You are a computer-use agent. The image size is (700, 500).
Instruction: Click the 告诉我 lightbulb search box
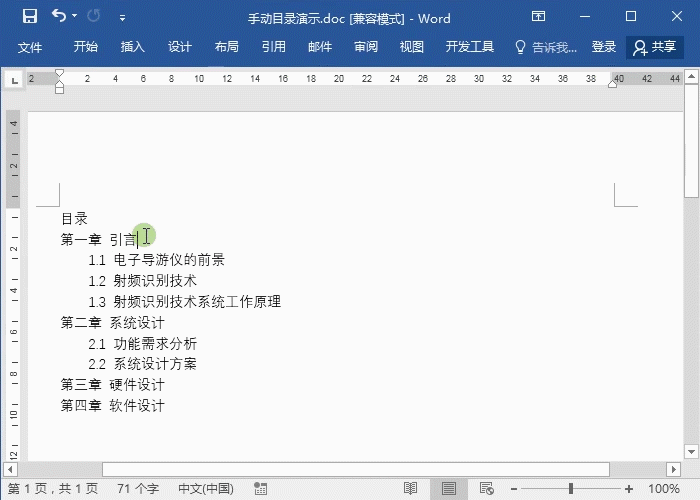[x=546, y=47]
